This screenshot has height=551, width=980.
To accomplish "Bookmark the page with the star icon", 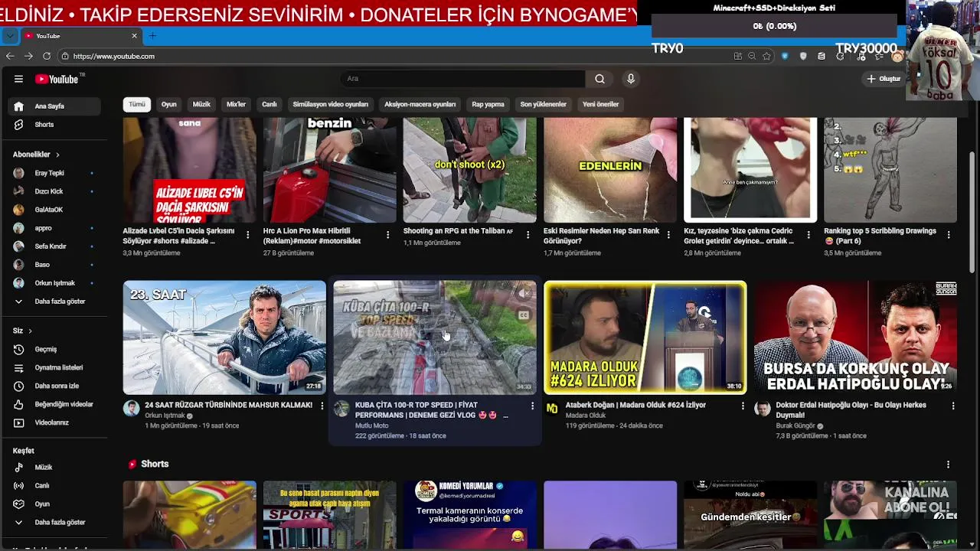I will click(766, 56).
